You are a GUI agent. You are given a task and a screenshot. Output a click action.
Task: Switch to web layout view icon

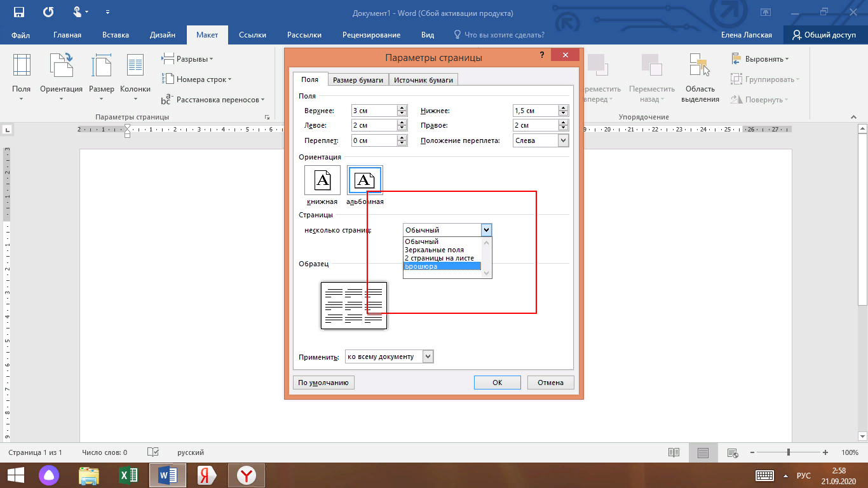tap(732, 452)
